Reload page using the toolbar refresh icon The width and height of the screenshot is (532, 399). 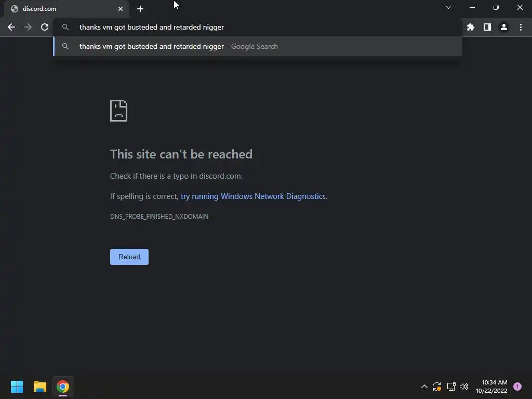pyautogui.click(x=45, y=27)
